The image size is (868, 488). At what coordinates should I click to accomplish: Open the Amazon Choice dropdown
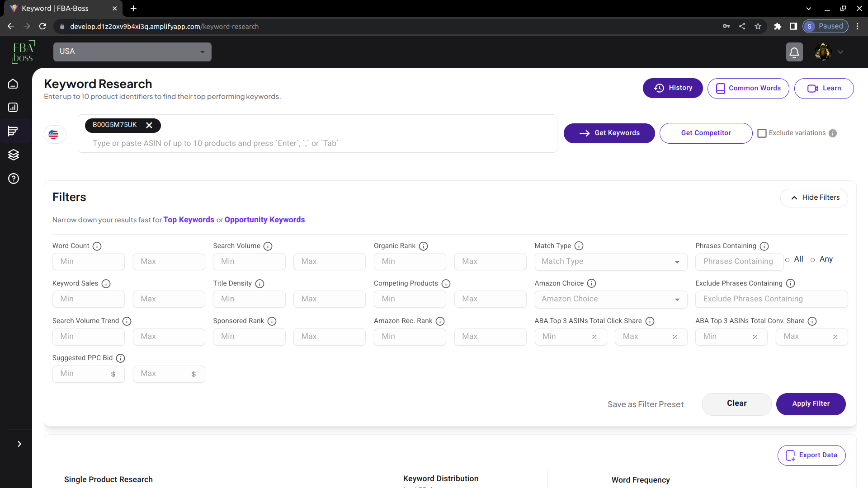coord(610,299)
